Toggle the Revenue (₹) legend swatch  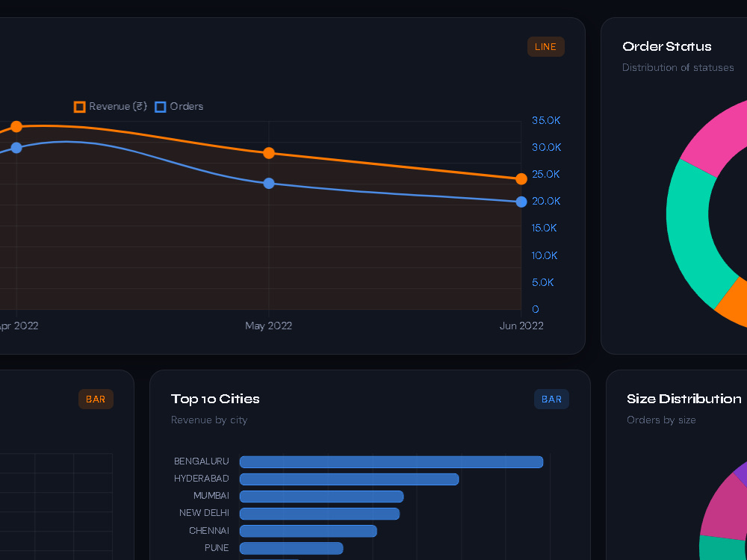tap(80, 107)
